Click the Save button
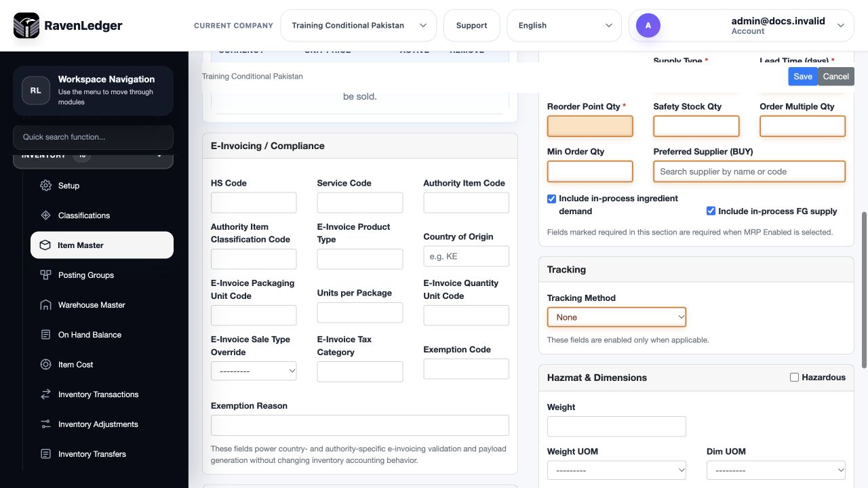This screenshot has width=868, height=488. tap(803, 77)
